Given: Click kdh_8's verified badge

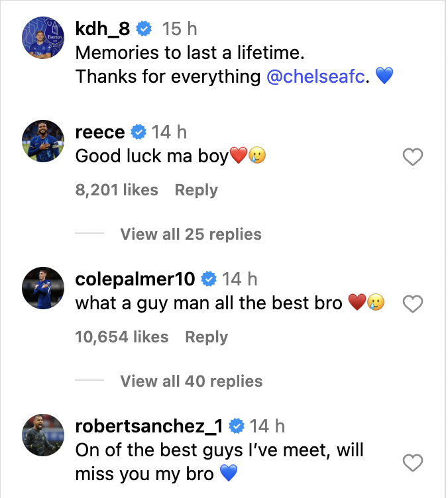Looking at the screenshot, I should [144, 29].
